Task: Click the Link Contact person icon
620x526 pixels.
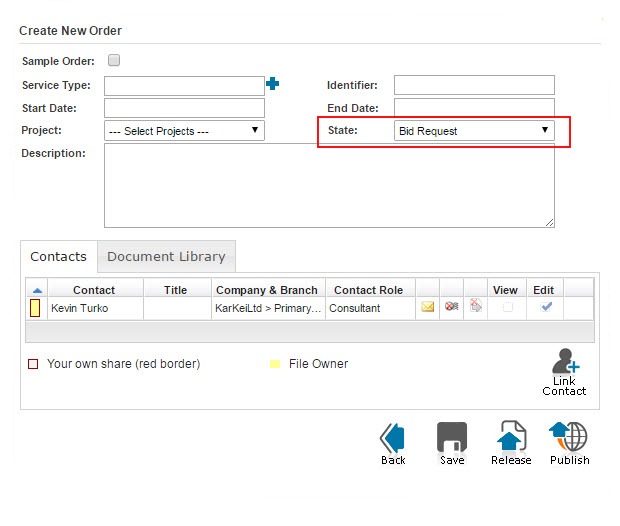Action: 565,363
